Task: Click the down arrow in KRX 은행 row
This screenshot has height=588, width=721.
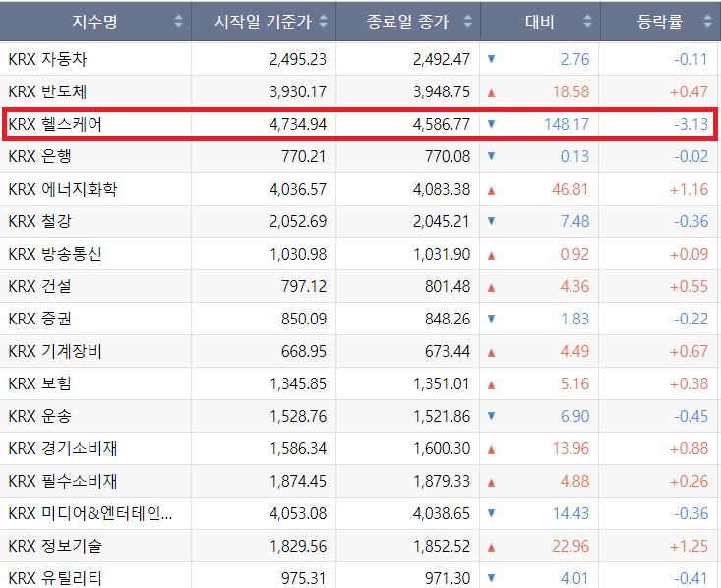Action: coord(491,156)
